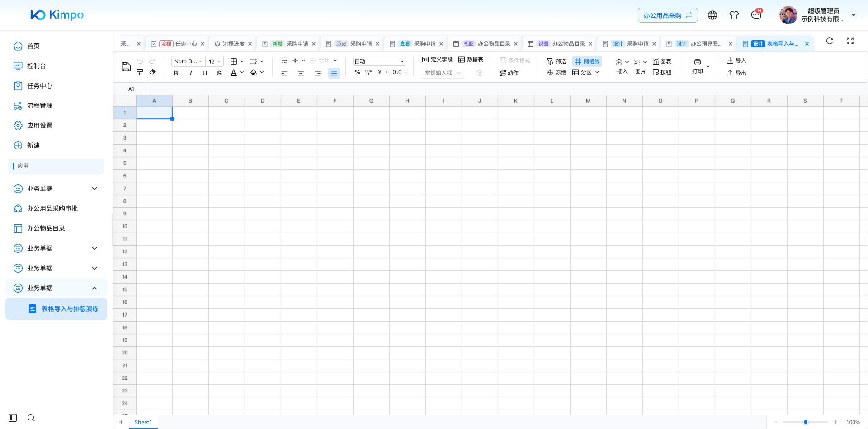Adjust the zoom slider handle
Screen dimensions: 868x429
[806, 422]
